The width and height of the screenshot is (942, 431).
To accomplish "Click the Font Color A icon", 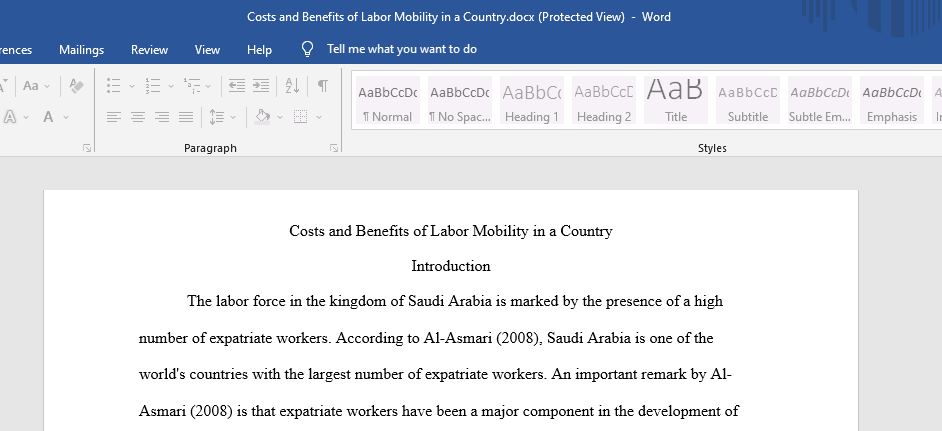I will (x=48, y=117).
